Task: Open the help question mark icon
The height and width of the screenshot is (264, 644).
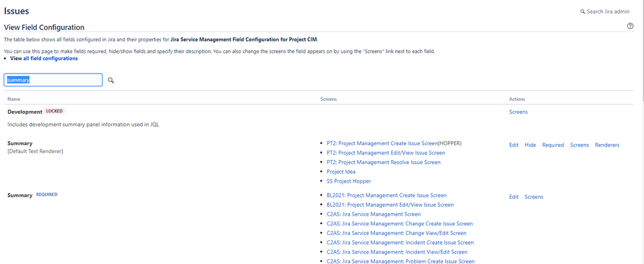Action: click(x=630, y=26)
